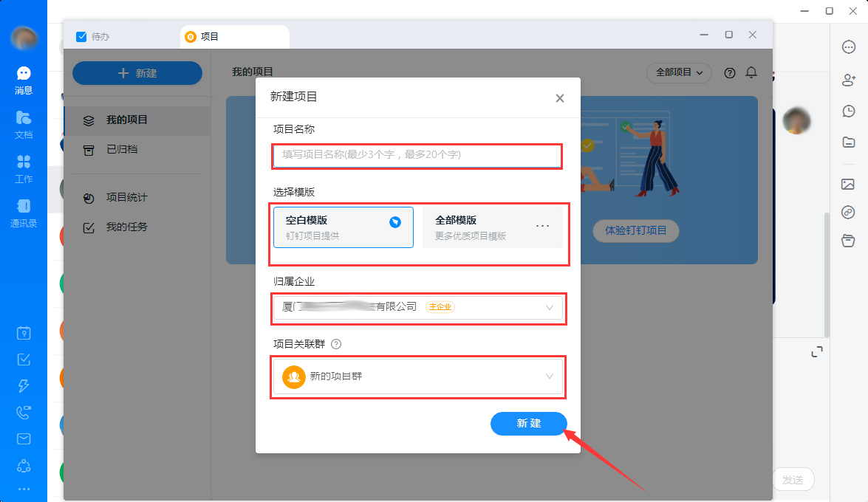Screen dimensions: 868x502
Task: Open the 项目关联群 group dropdown
Action: point(550,376)
